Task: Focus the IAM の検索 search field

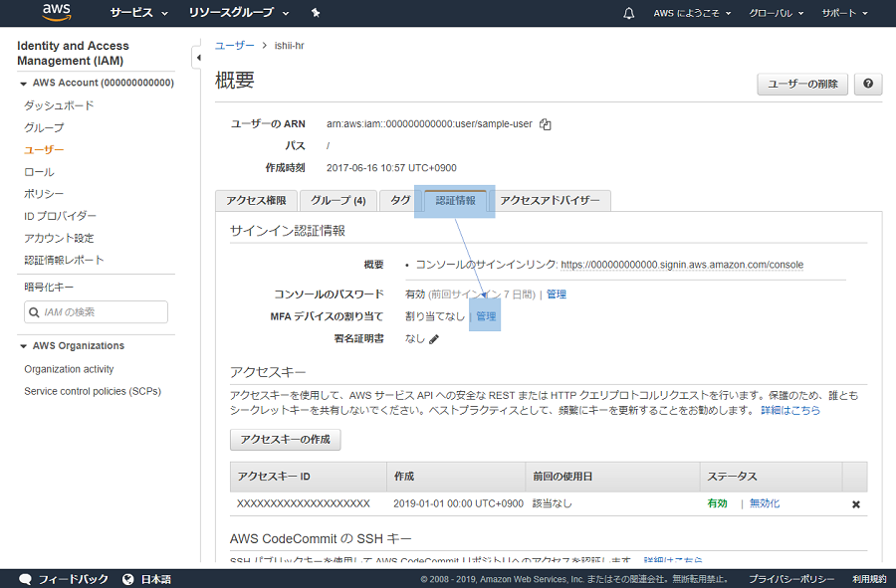Action: pyautogui.click(x=96, y=312)
